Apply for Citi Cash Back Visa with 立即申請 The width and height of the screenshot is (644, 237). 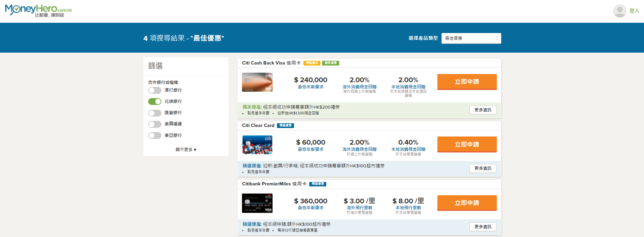[467, 82]
